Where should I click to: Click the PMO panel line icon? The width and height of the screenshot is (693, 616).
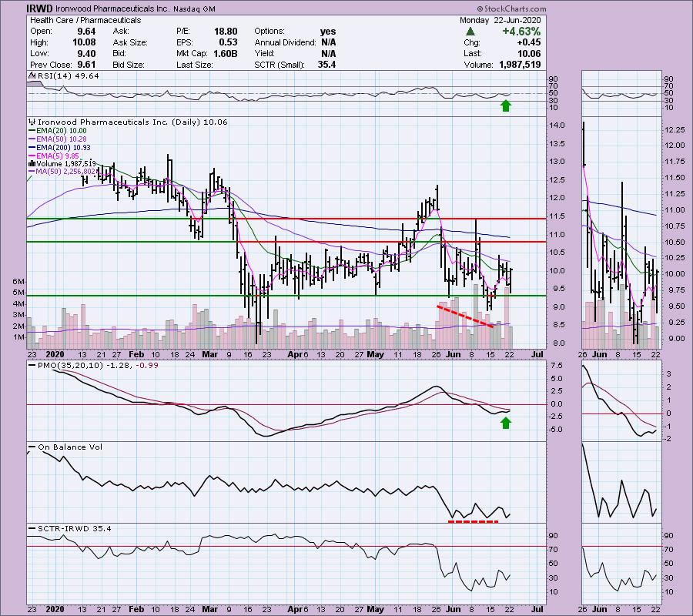point(32,366)
